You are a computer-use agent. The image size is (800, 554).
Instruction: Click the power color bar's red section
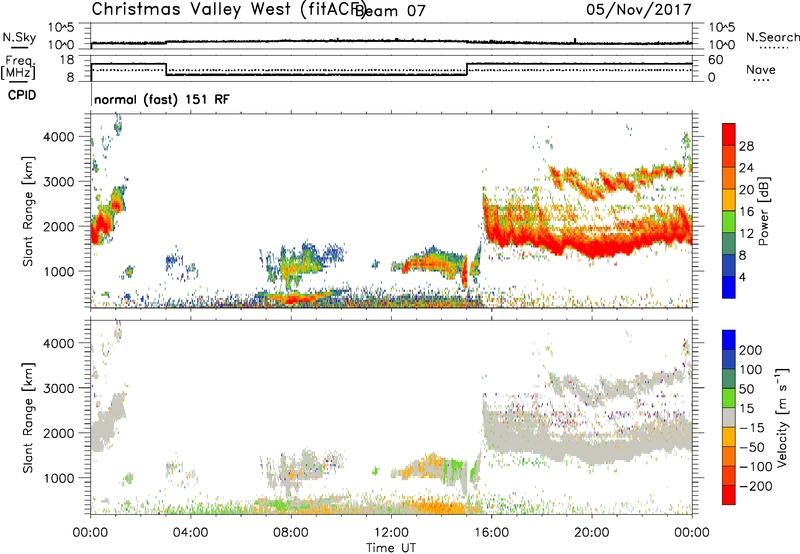729,134
